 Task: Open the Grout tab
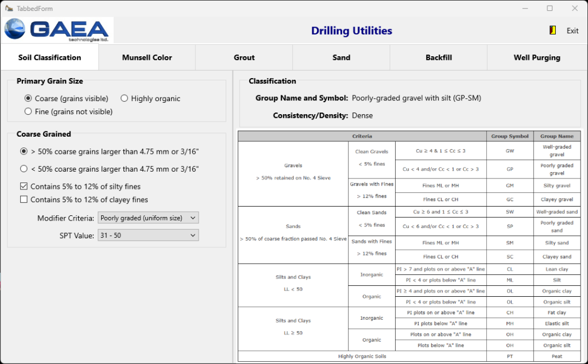pos(244,57)
